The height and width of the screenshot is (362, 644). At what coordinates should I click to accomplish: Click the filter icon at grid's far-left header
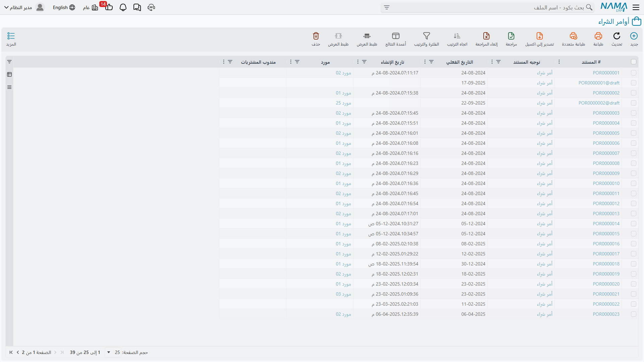click(x=9, y=62)
